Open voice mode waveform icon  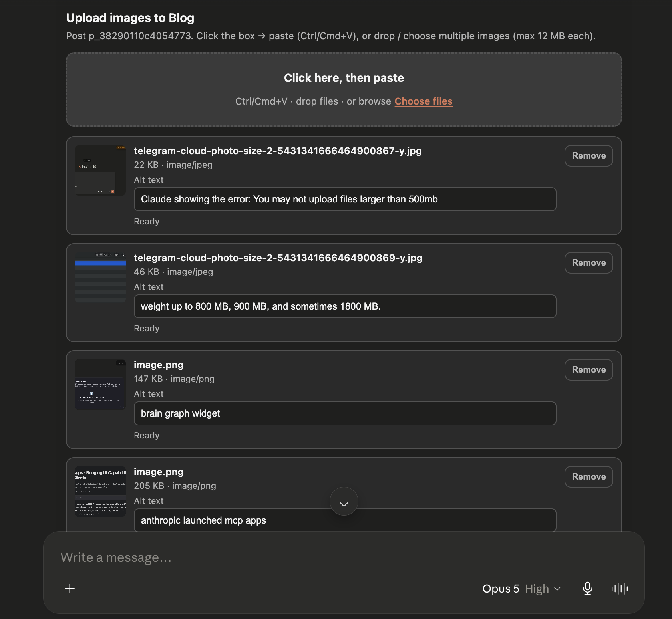[620, 589]
